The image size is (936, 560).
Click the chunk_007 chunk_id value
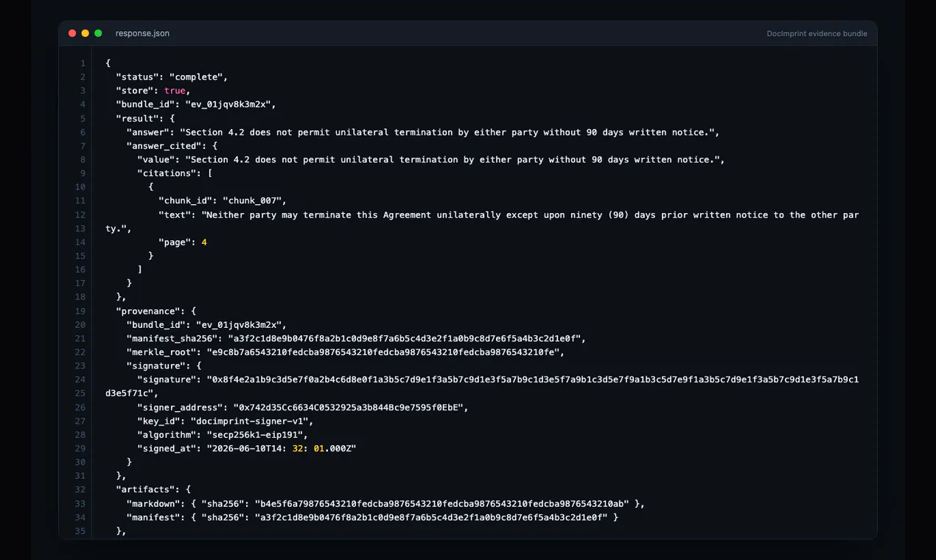pyautogui.click(x=254, y=200)
